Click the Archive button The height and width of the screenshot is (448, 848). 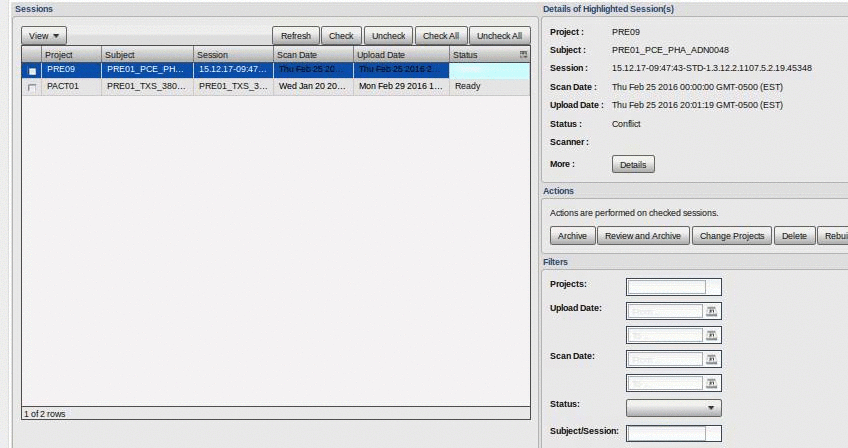(x=572, y=236)
